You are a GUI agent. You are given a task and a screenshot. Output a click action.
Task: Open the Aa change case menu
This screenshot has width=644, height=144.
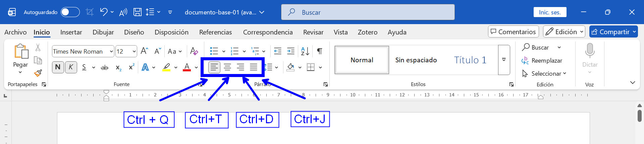coord(174,51)
